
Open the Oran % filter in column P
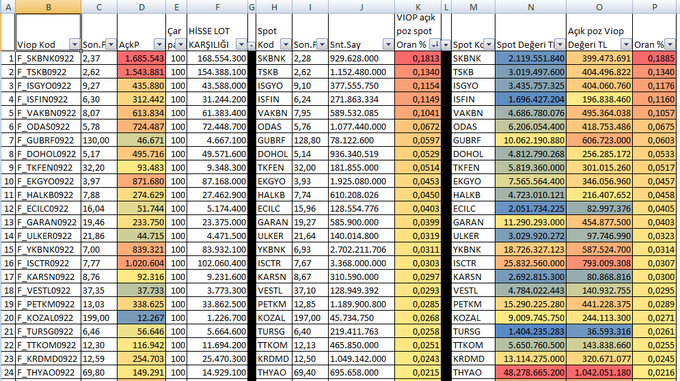point(670,45)
